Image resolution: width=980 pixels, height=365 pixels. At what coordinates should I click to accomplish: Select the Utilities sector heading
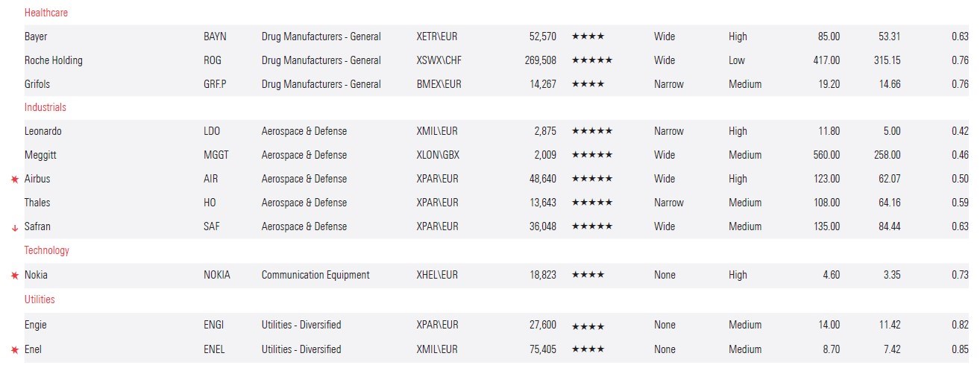tap(40, 299)
